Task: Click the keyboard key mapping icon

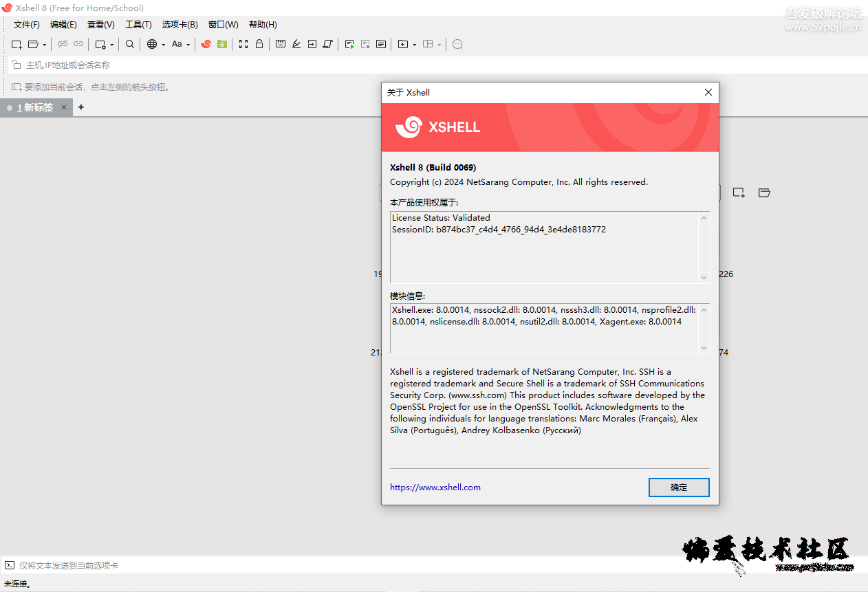Action: [281, 44]
